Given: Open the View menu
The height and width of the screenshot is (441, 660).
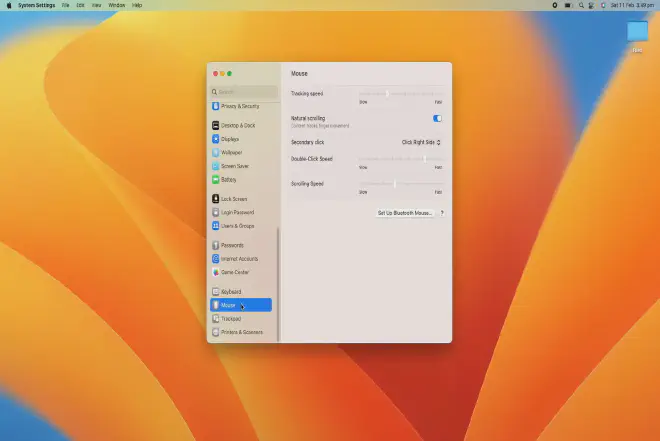Looking at the screenshot, I should coord(96,5).
